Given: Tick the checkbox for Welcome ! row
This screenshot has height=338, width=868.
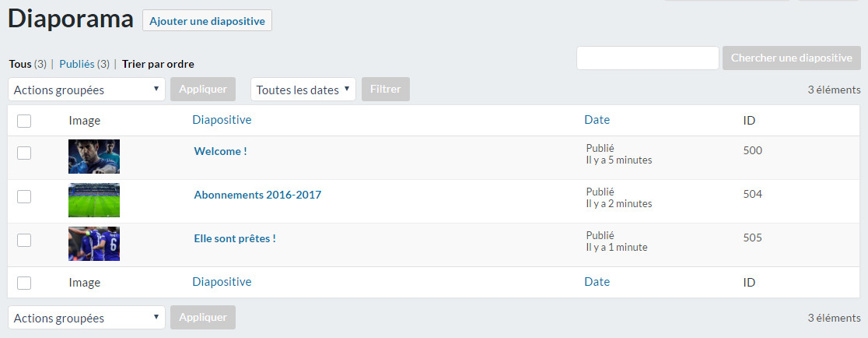Looking at the screenshot, I should [x=24, y=153].
